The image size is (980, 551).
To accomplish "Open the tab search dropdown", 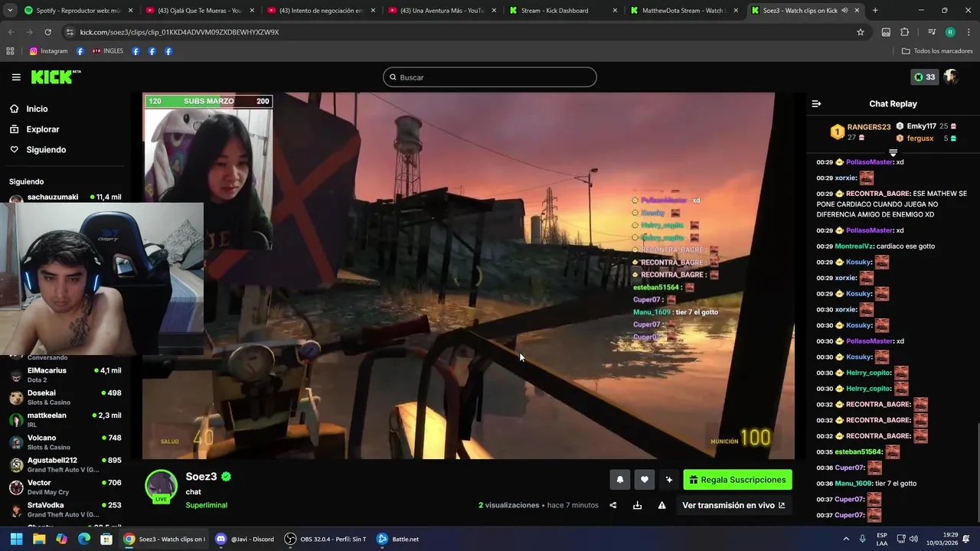I will [x=10, y=11].
